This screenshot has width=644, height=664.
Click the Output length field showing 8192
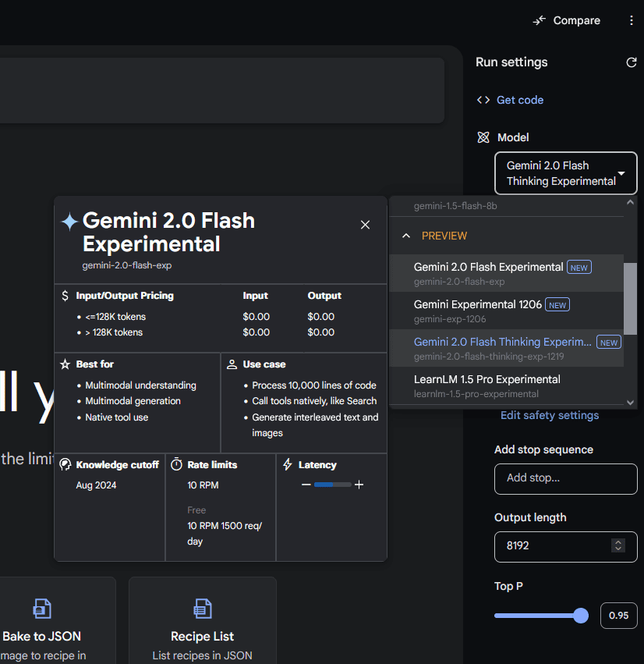(566, 547)
